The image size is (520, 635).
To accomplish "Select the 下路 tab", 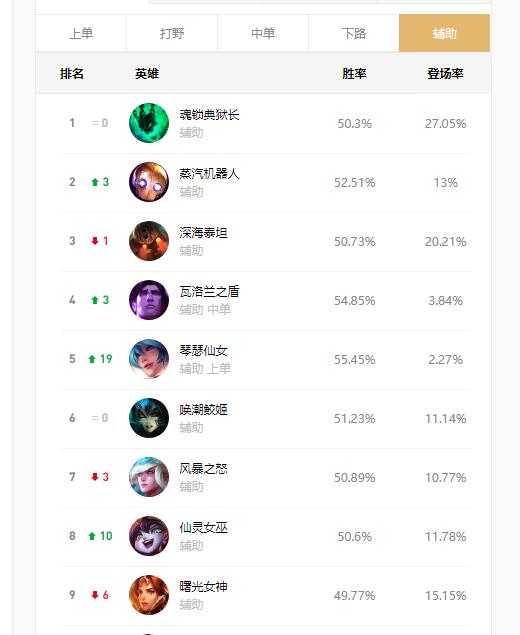I will (x=354, y=33).
